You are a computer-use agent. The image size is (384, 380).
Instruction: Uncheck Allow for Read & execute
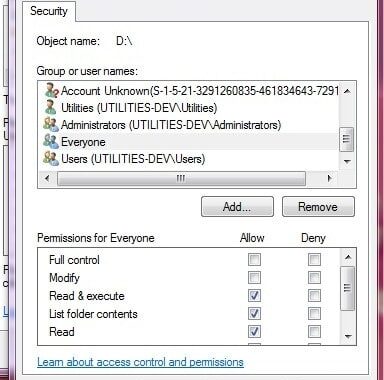coord(254,295)
